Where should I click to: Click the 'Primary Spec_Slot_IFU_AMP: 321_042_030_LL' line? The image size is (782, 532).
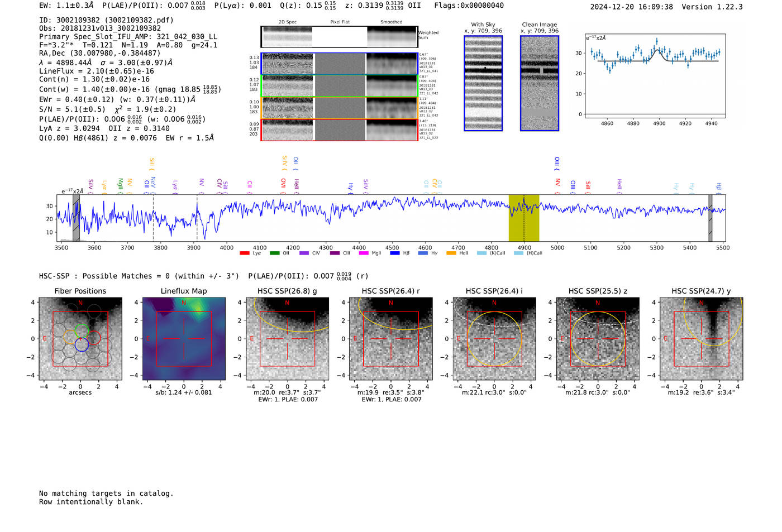(128, 37)
